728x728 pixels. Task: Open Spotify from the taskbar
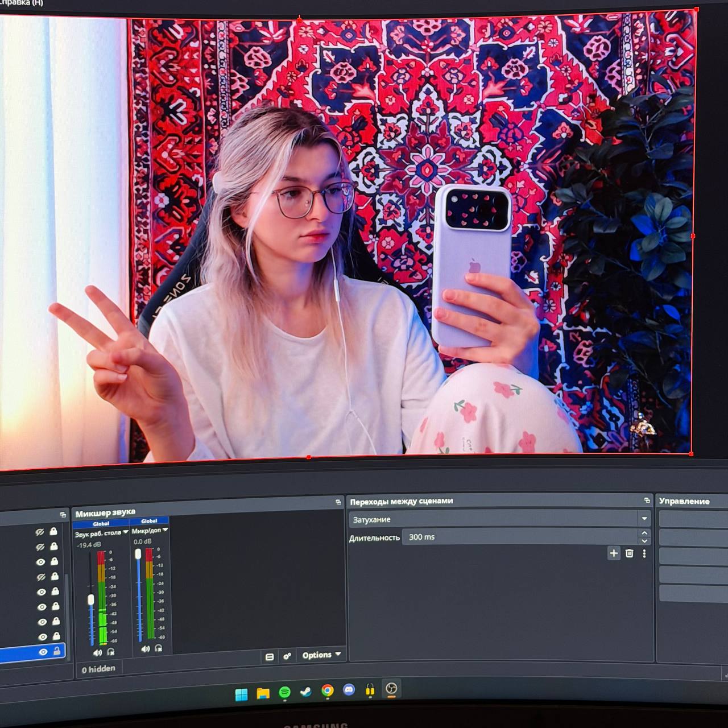(x=284, y=692)
